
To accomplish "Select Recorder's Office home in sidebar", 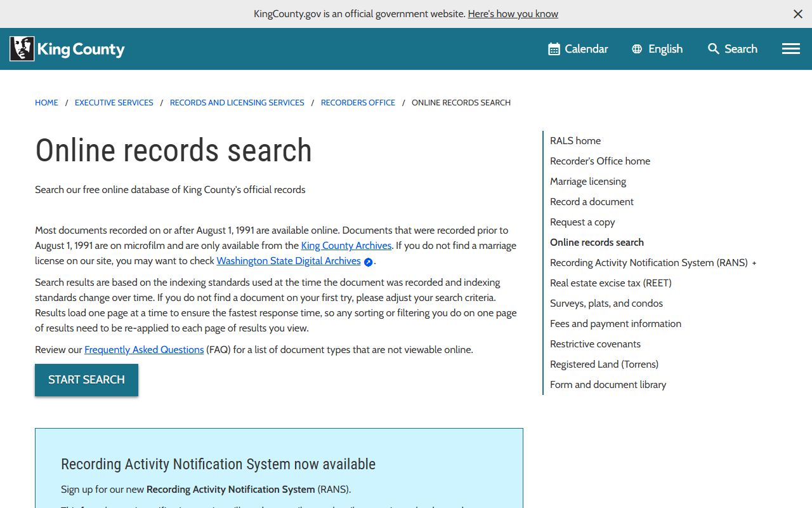I will 600,161.
